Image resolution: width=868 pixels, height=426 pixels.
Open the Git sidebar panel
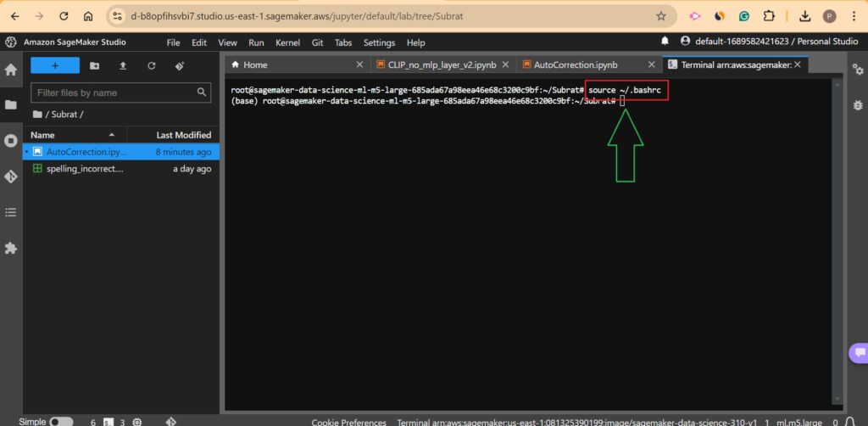tap(11, 177)
